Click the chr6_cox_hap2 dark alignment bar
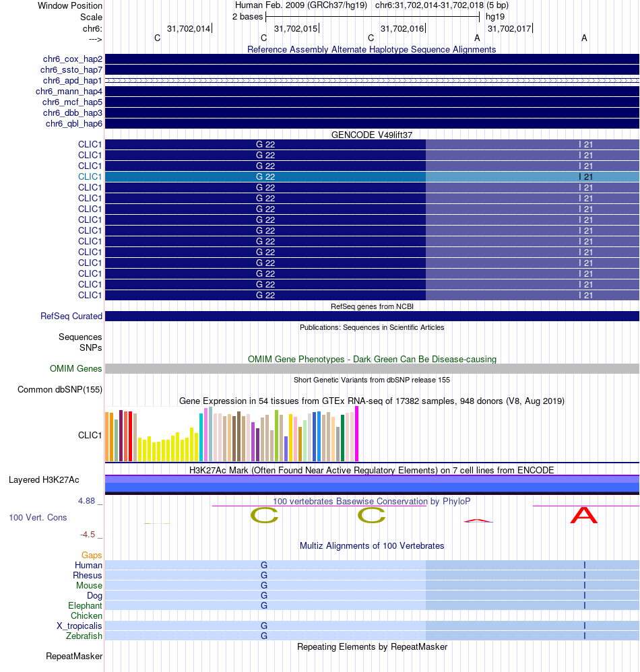640x672 pixels. [372, 59]
